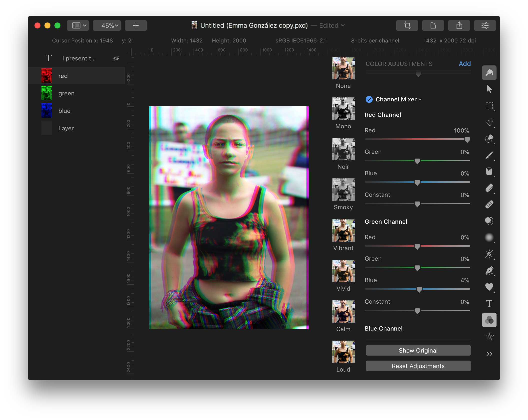Click the red layer thumbnail

46,75
